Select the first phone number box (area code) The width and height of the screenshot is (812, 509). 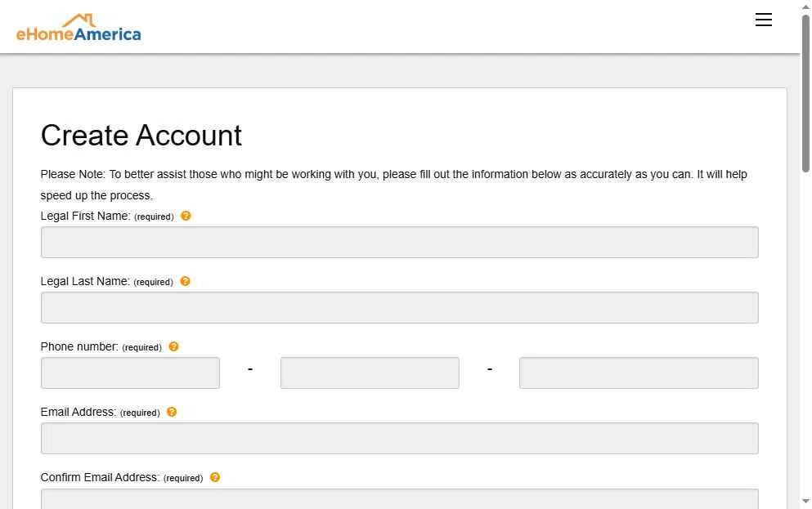[130, 373]
